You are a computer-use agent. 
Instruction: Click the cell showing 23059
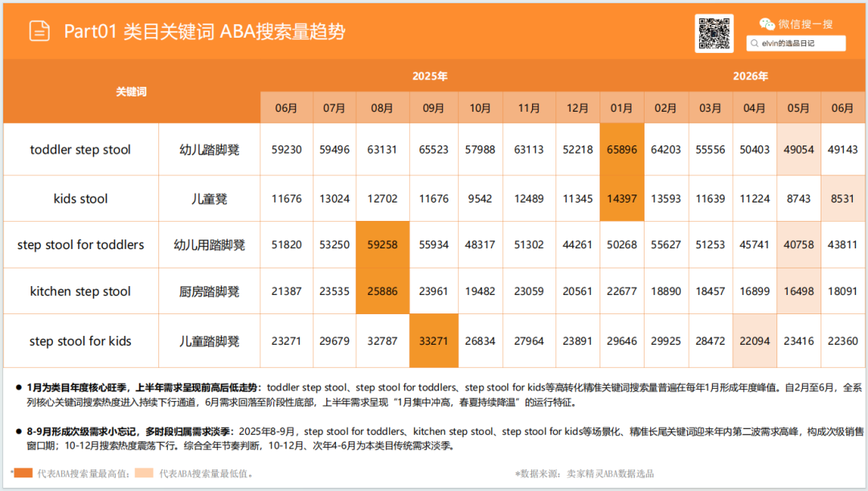(529, 291)
